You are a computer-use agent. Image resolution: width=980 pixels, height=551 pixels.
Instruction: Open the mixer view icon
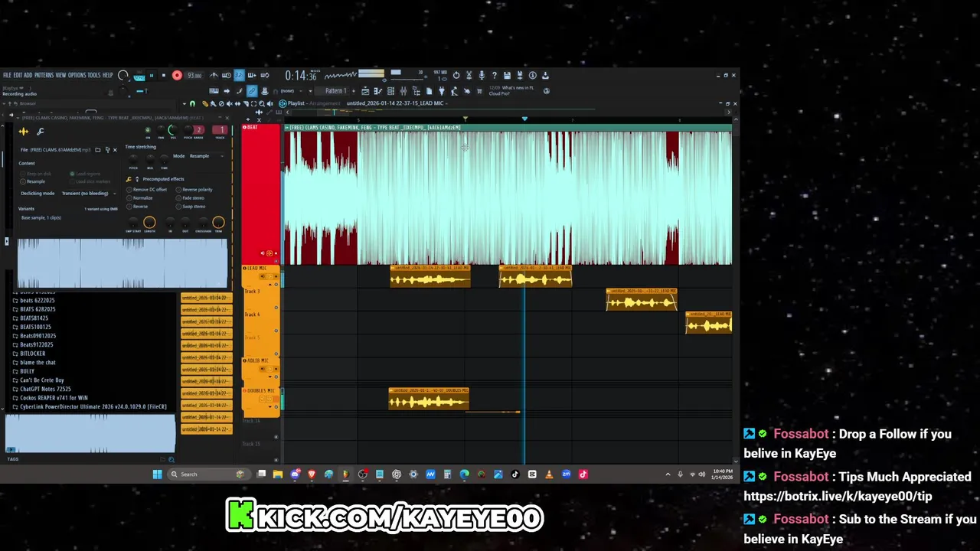point(403,90)
